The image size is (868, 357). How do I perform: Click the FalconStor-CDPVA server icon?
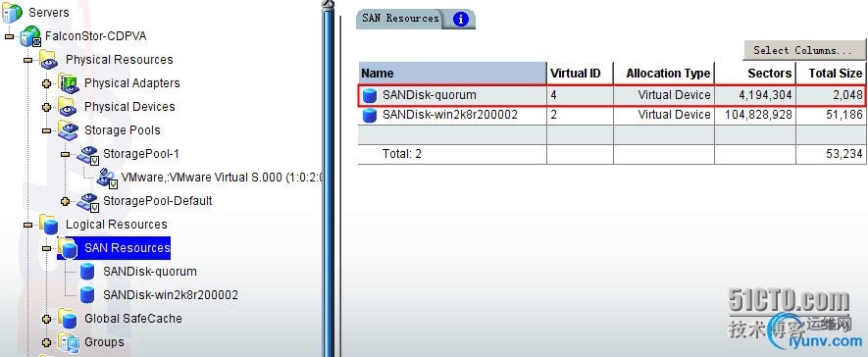point(30,36)
